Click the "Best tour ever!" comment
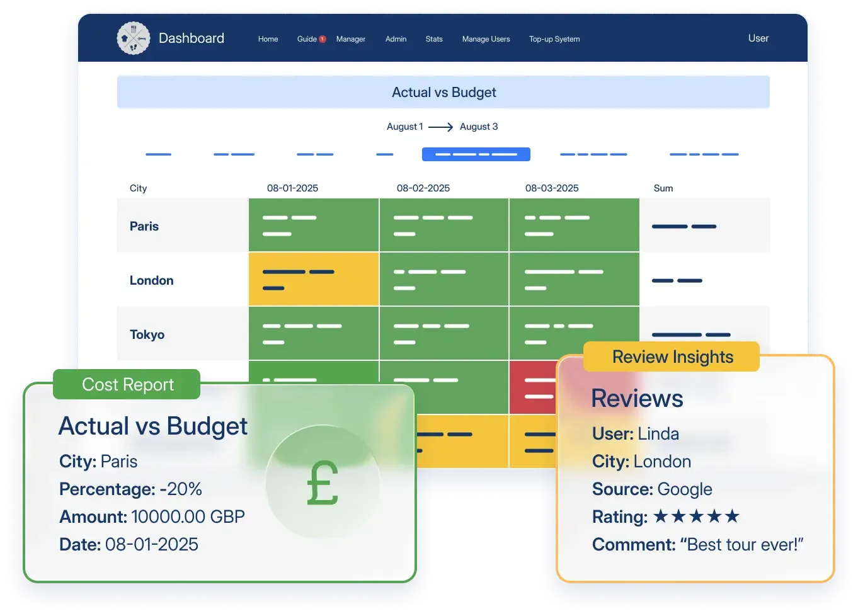Screen dimensions: 858x616 click(741, 544)
